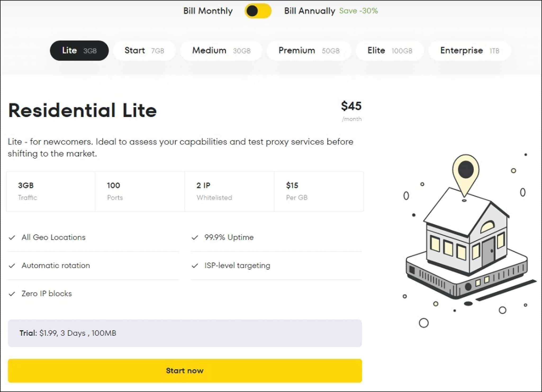
Task: Click the location pin above the house
Action: [466, 174]
